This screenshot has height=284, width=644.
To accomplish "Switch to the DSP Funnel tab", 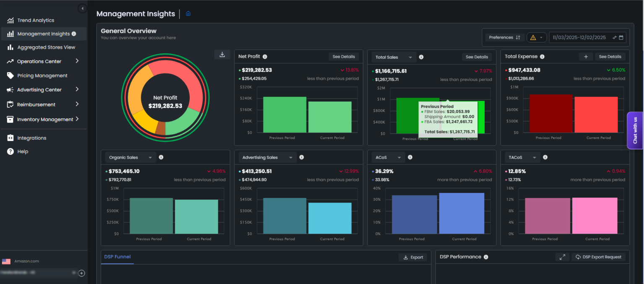I will [x=117, y=257].
